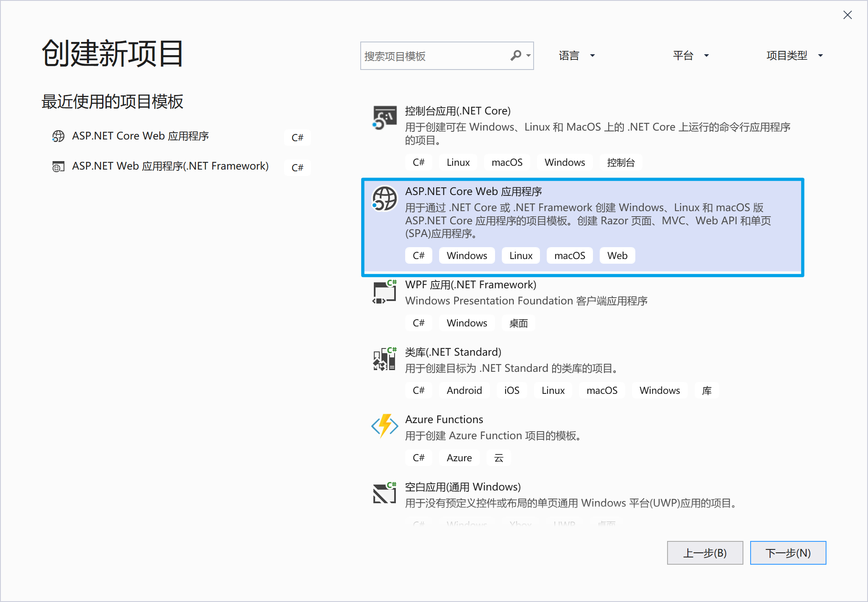Click the 下一步(N) button

[788, 553]
